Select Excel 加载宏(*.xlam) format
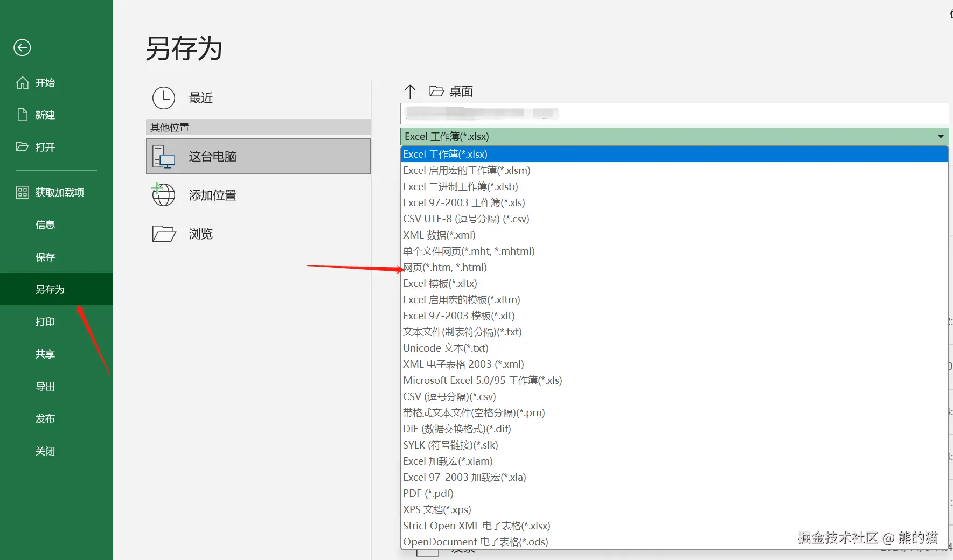Image resolution: width=953 pixels, height=560 pixels. point(674,461)
